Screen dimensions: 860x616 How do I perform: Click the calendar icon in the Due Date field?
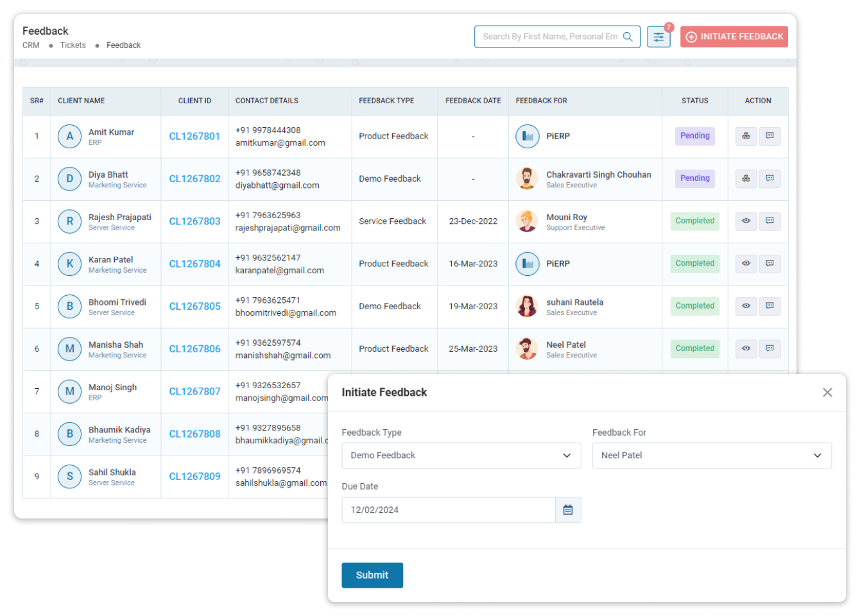(x=567, y=509)
